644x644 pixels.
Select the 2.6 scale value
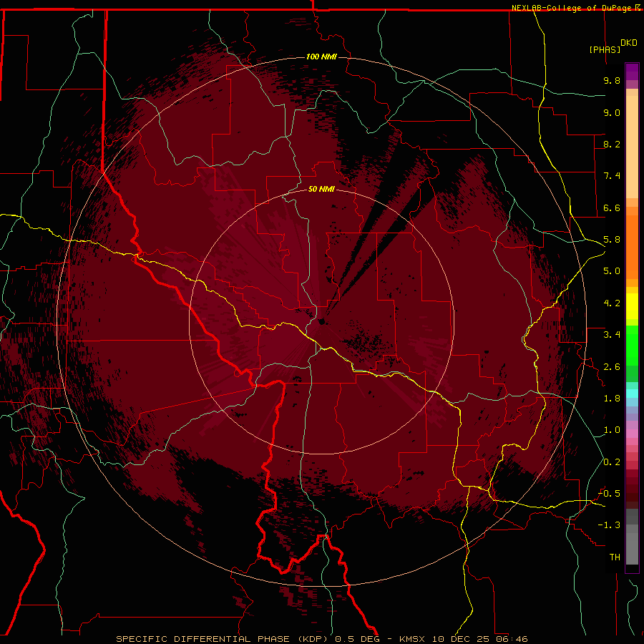click(x=612, y=367)
